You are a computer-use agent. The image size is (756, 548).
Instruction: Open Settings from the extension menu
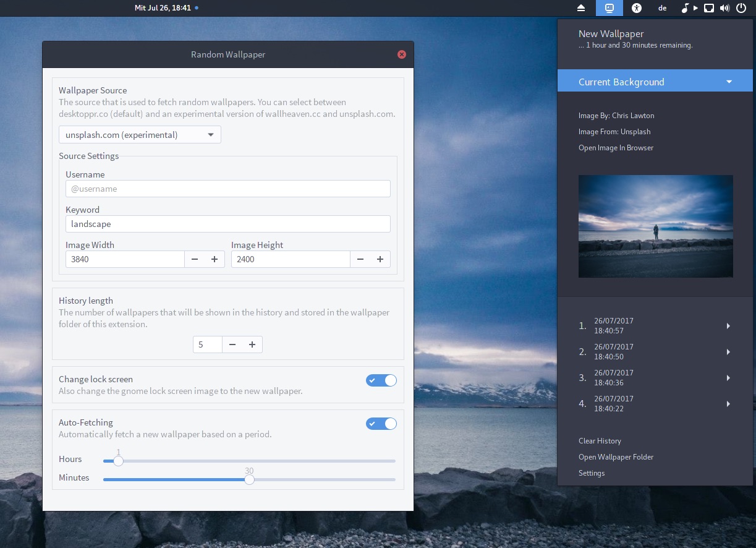click(592, 473)
